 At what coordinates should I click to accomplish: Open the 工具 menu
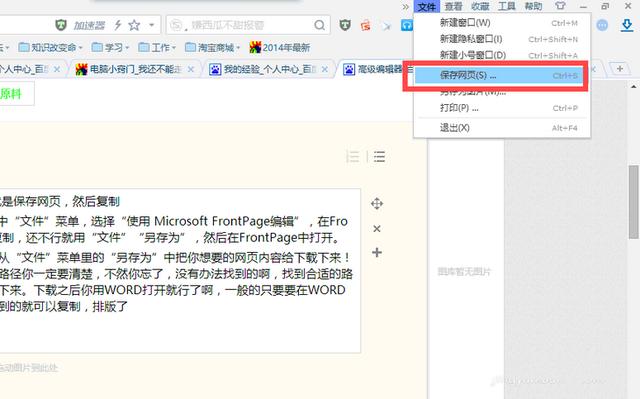(507, 7)
